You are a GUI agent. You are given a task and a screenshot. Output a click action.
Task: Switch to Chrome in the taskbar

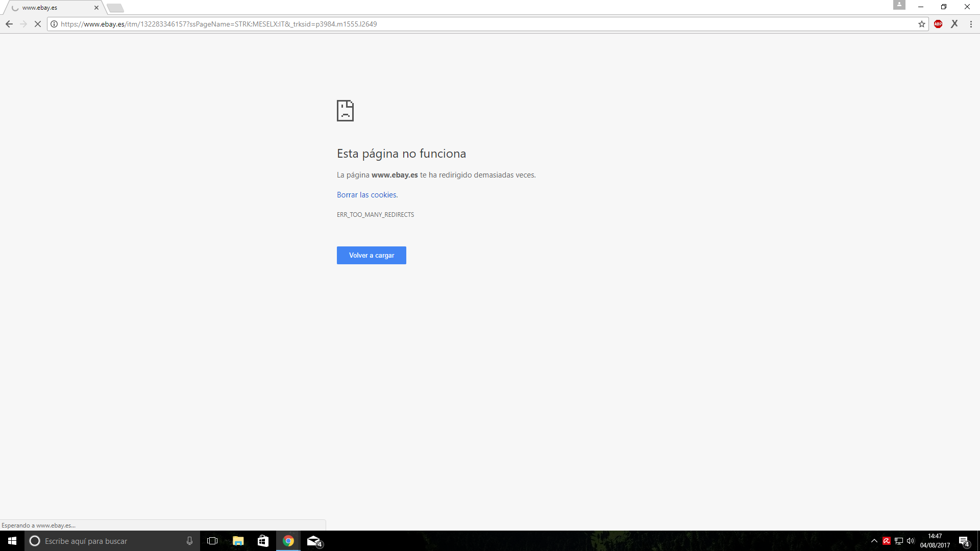pos(288,541)
